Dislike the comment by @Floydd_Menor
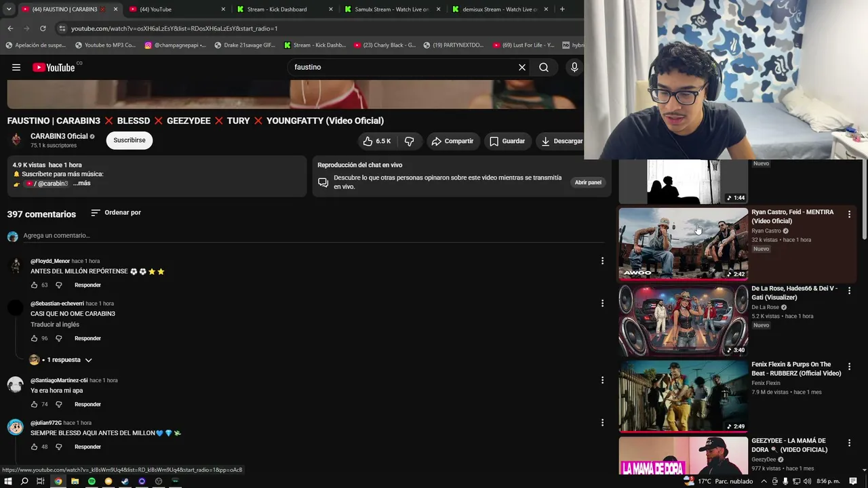This screenshot has height=488, width=868. tap(58, 285)
